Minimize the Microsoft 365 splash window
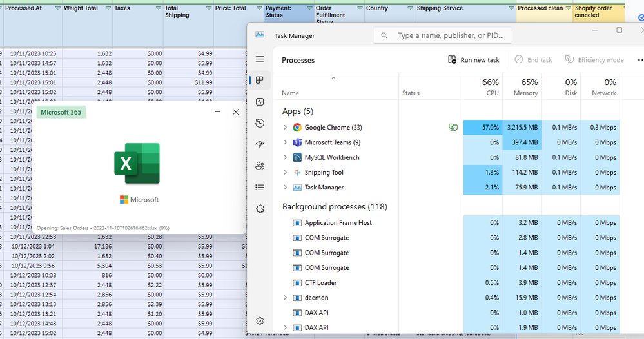The width and height of the screenshot is (644, 339). (218, 112)
